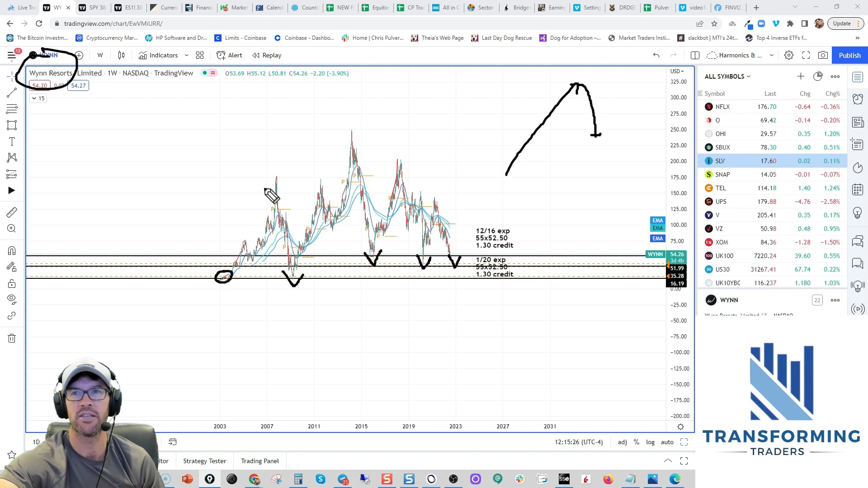This screenshot has height=488, width=868.
Task: Open the layout grid selector icon
Action: click(200, 55)
